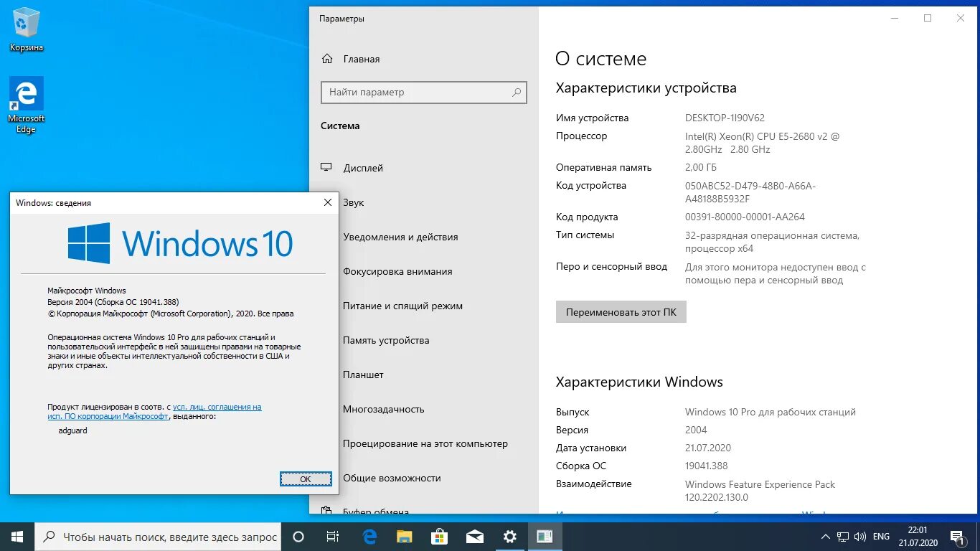Click the Переименовать этот ПК button
980x551 pixels.
click(621, 312)
